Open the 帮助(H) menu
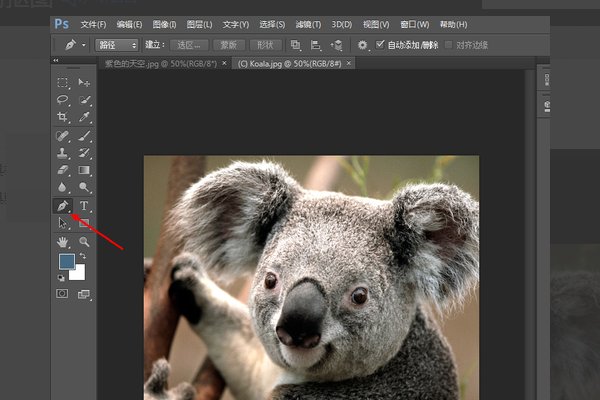 pos(453,24)
